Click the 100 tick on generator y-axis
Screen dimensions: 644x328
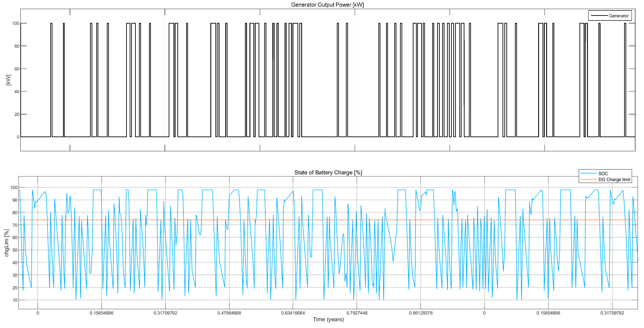click(15, 23)
